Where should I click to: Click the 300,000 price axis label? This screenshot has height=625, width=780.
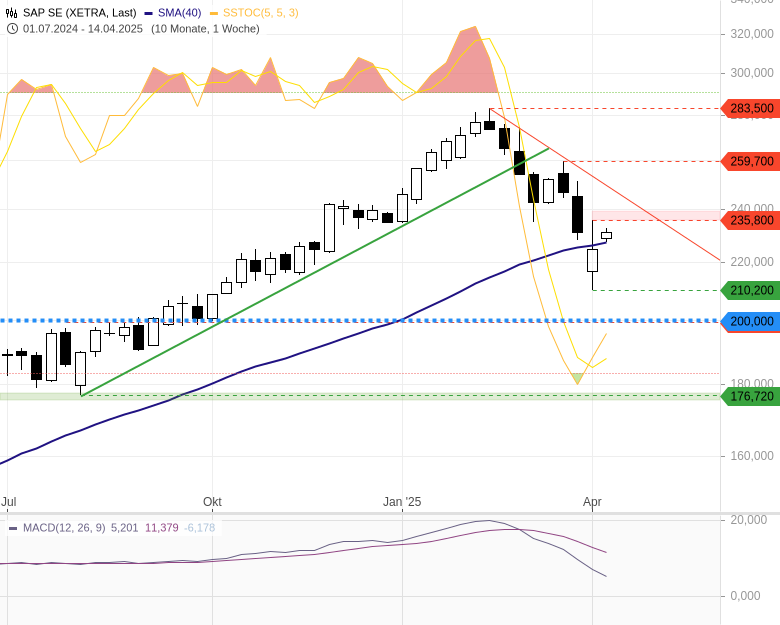click(752, 73)
